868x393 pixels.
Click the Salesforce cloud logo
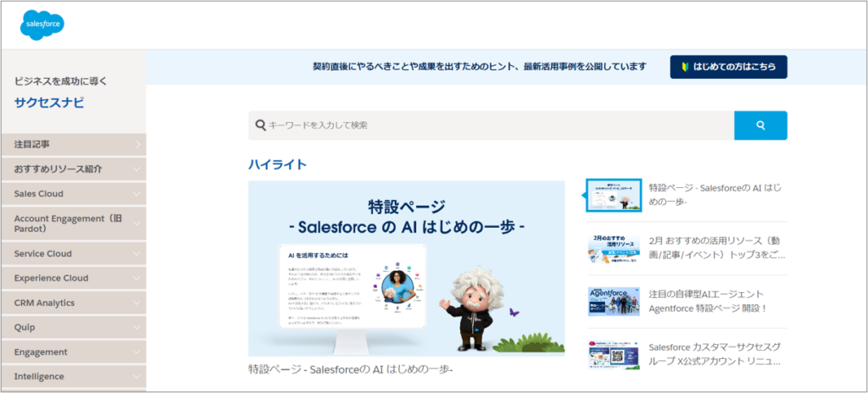tap(42, 25)
